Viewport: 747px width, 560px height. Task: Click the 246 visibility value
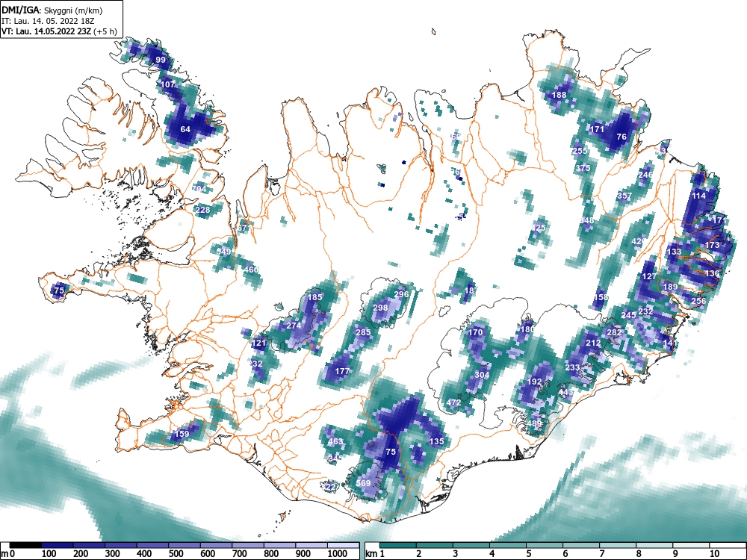(645, 175)
